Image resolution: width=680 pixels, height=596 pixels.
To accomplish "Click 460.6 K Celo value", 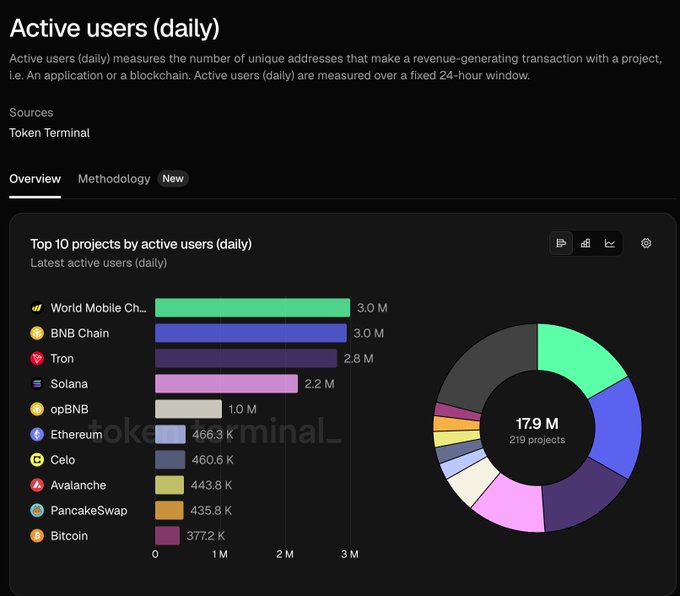I will 212,460.
